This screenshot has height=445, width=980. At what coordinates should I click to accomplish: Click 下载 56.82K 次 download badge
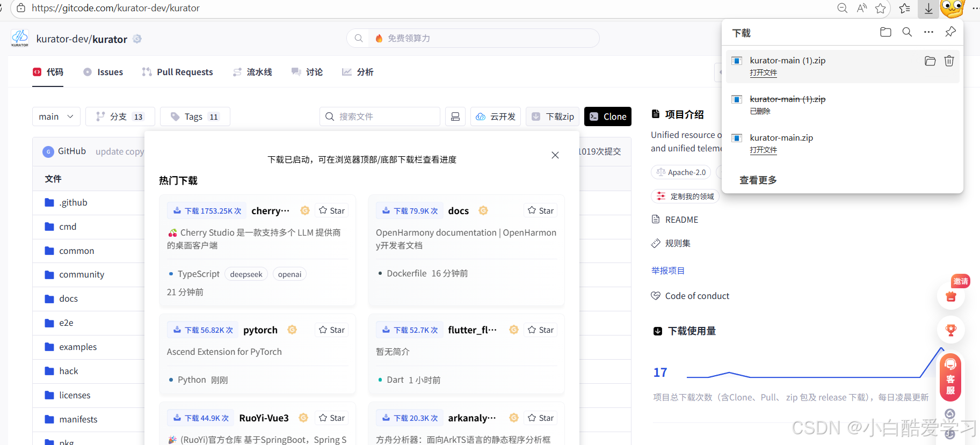202,330
